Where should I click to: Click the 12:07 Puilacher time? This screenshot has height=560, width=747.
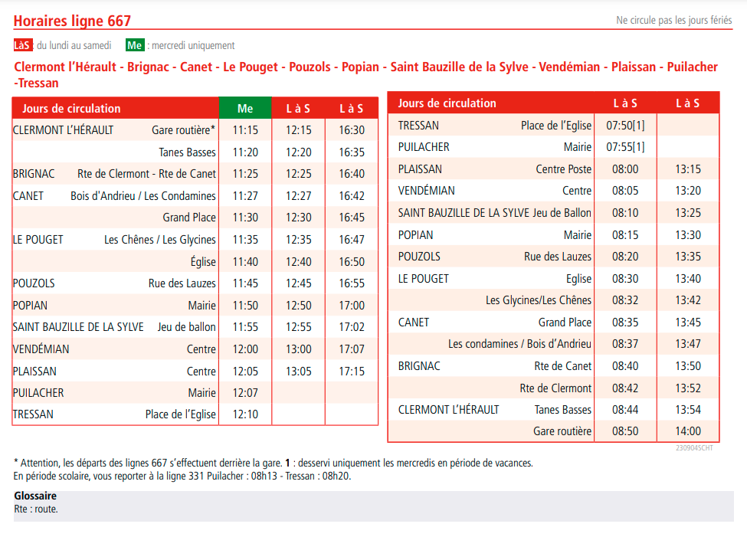[x=245, y=393]
